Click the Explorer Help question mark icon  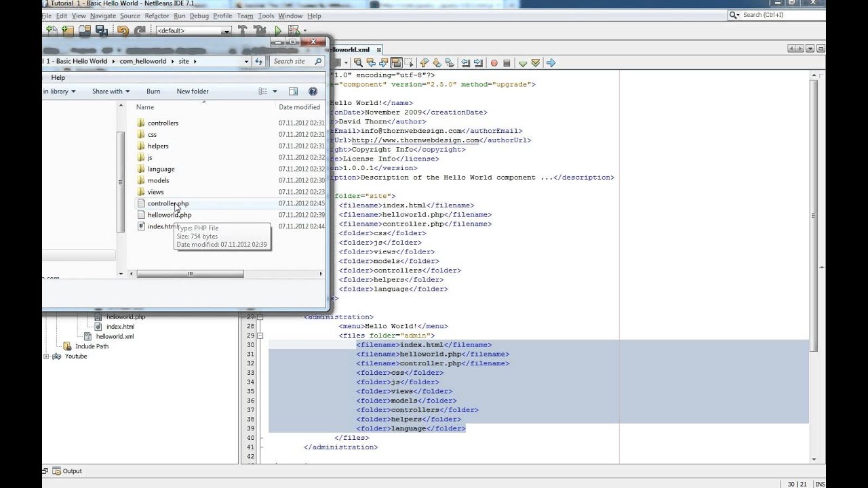tap(313, 91)
